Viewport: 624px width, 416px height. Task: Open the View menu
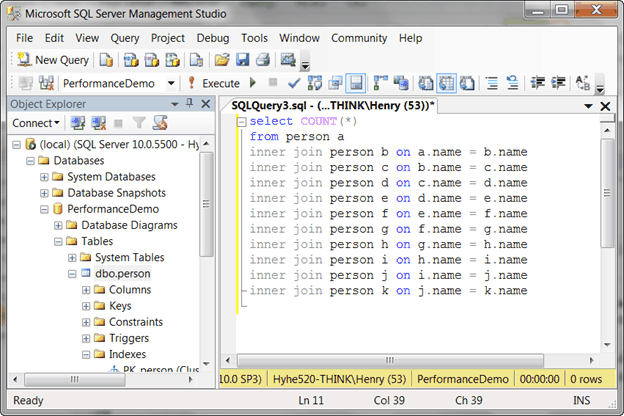[87, 38]
